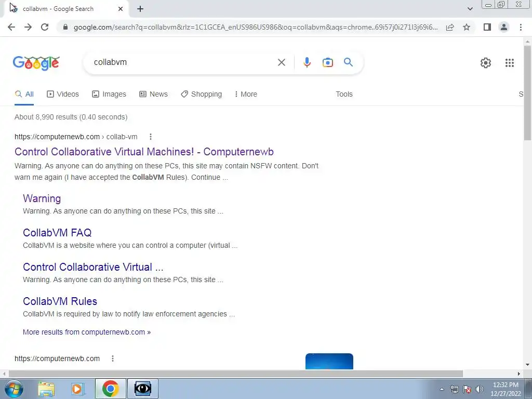Click the horizontal scrollbar thumb
The width and height of the screenshot is (532, 399).
point(236,374)
